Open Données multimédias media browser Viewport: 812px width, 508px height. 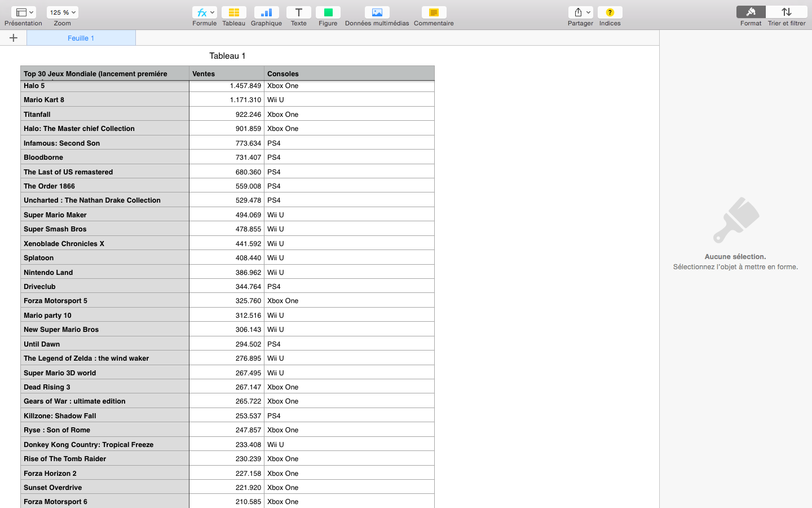coord(377,12)
